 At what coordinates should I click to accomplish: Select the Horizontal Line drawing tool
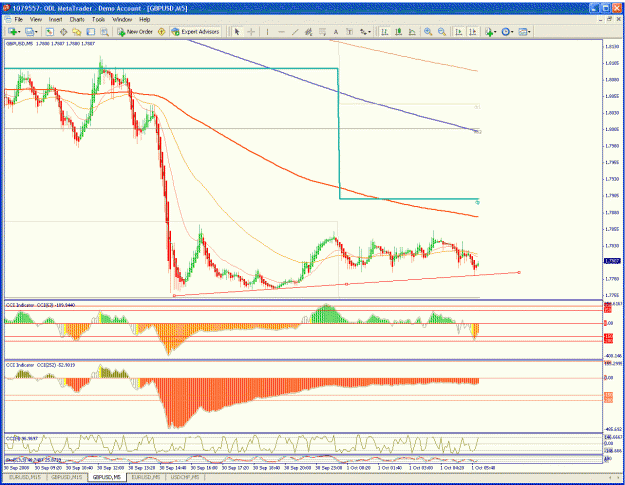click(x=281, y=32)
